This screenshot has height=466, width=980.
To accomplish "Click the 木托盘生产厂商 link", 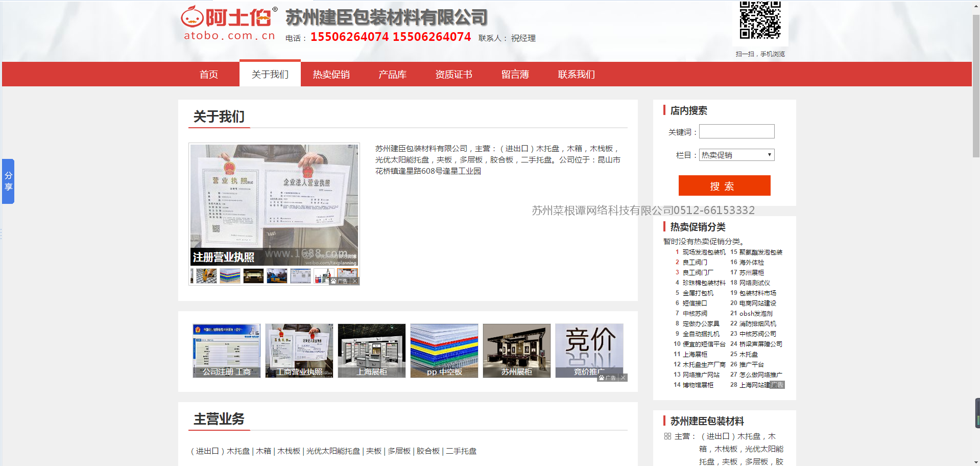I will [704, 364].
